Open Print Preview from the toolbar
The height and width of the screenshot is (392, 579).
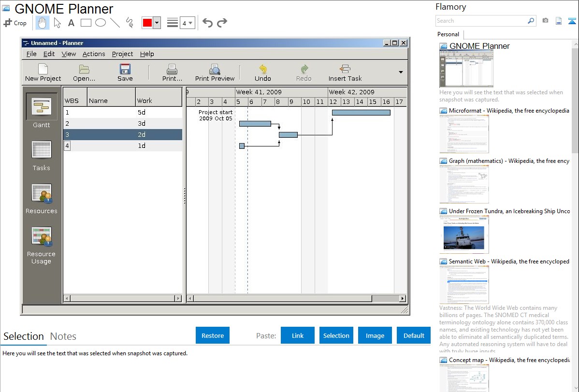pyautogui.click(x=215, y=73)
